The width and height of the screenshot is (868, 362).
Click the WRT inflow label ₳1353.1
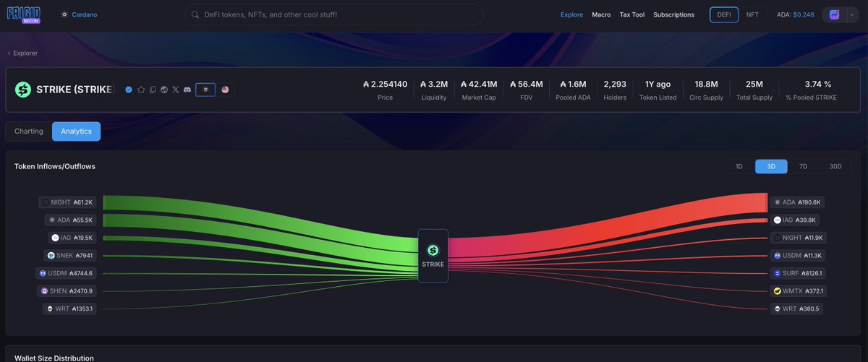click(69, 309)
